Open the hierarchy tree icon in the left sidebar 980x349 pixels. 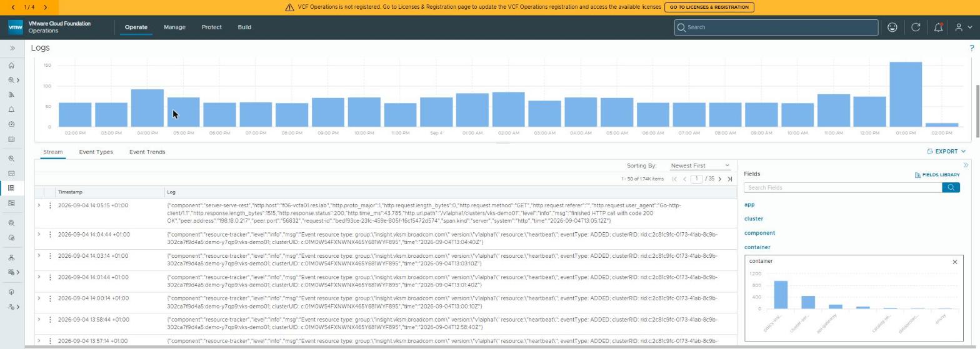11,257
